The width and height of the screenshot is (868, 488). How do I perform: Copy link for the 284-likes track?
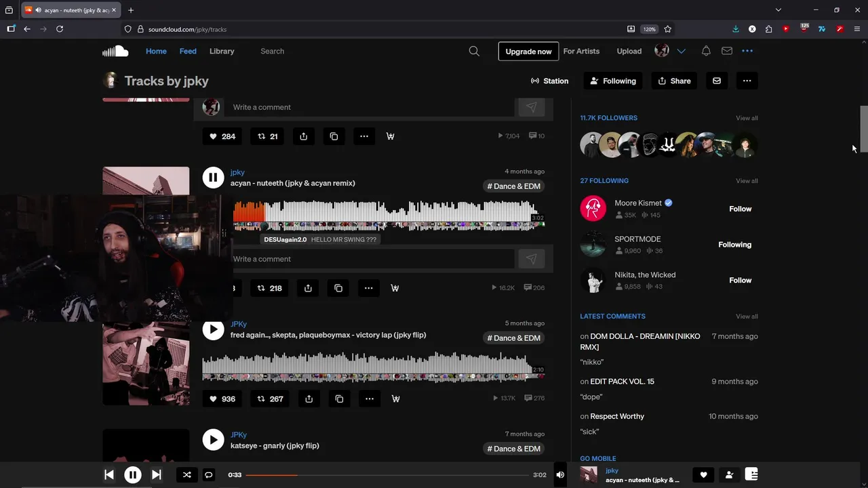click(x=334, y=136)
